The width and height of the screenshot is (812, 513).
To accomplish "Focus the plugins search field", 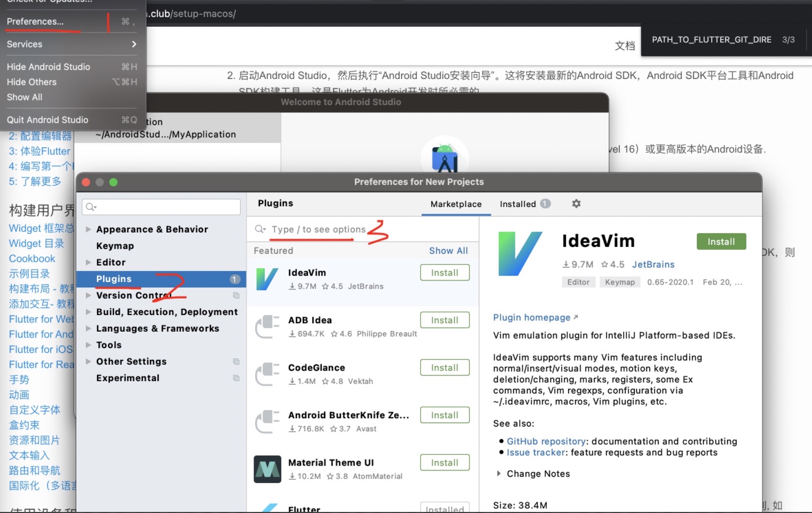I will point(363,229).
